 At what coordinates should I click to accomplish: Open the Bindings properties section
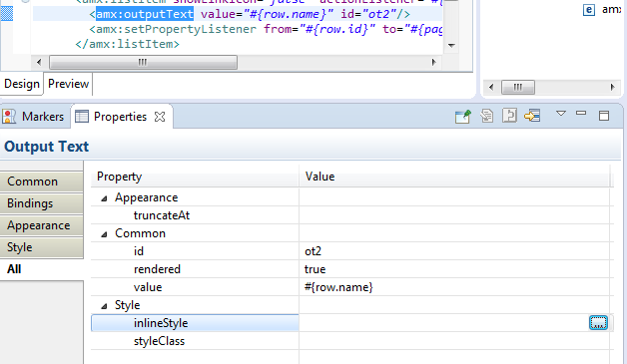42,203
